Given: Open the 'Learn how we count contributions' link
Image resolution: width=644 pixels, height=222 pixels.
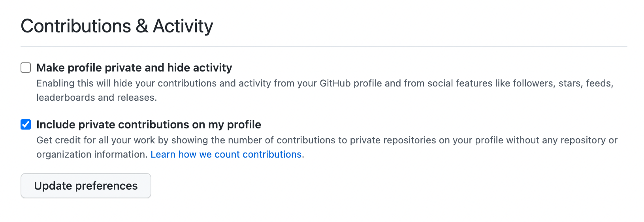Looking at the screenshot, I should 226,154.
